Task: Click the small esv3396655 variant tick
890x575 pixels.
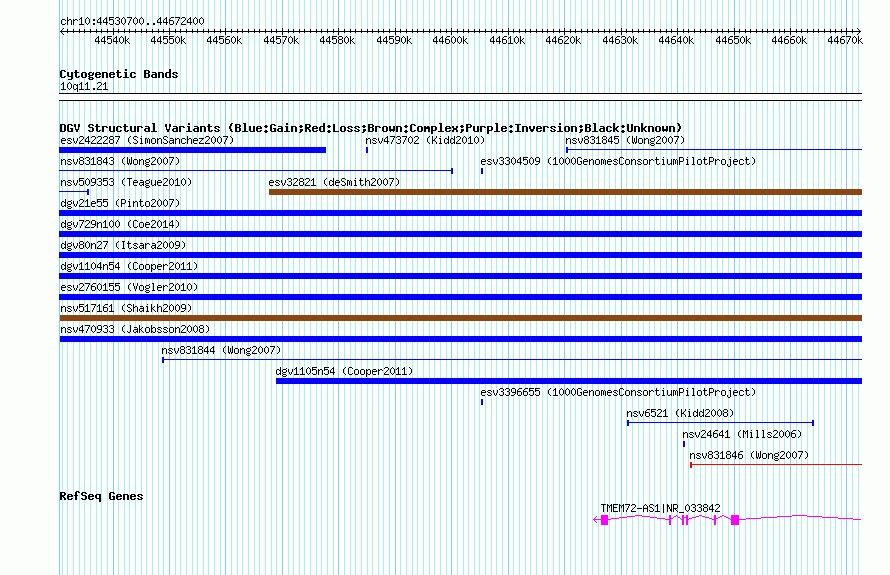Action: click(482, 402)
